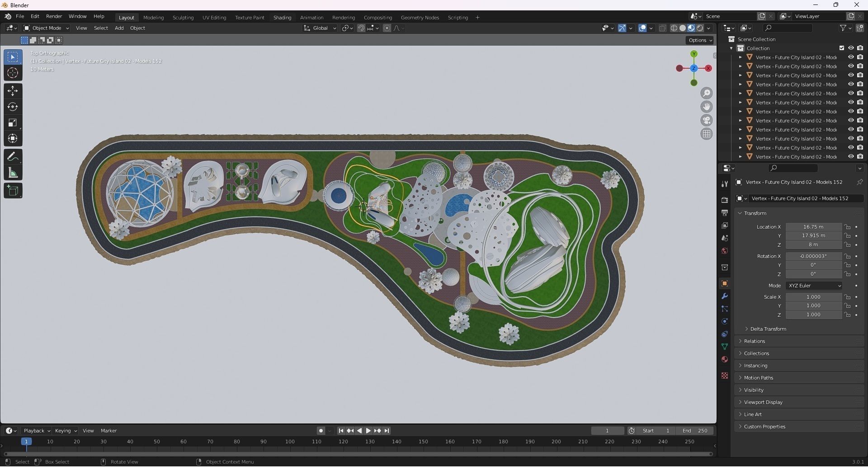Open the Output properties tab
Viewport: 868px width, 470px height.
[725, 213]
